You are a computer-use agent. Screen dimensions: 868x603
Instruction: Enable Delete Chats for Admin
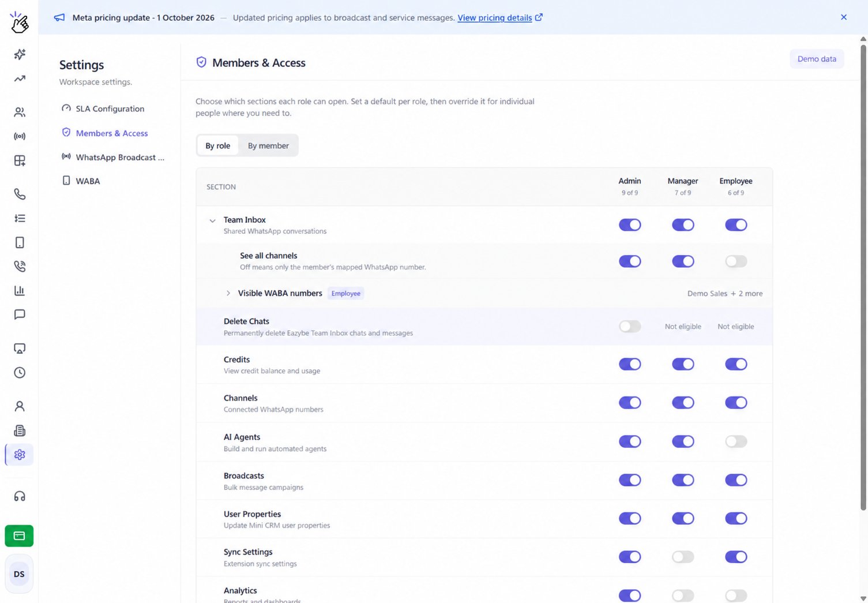[630, 327]
